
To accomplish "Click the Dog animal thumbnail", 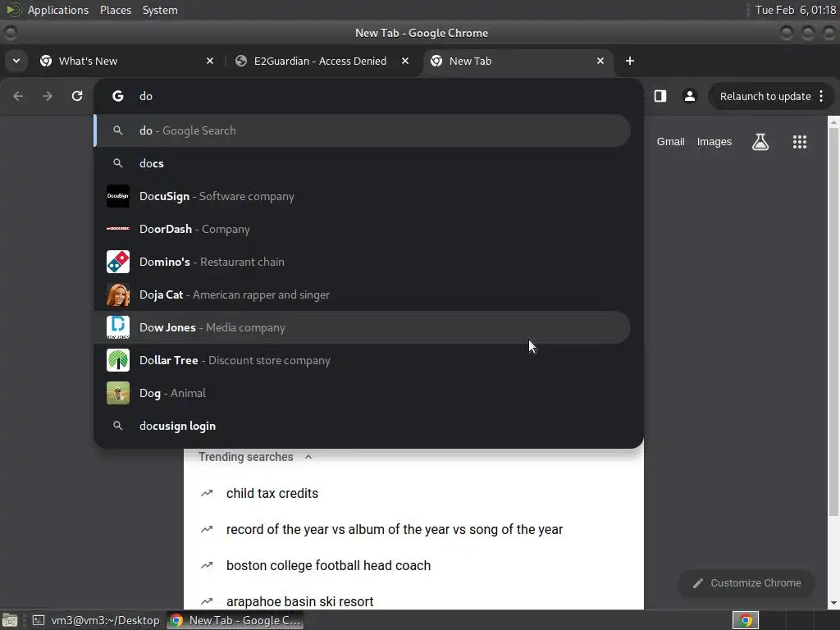I will [118, 393].
